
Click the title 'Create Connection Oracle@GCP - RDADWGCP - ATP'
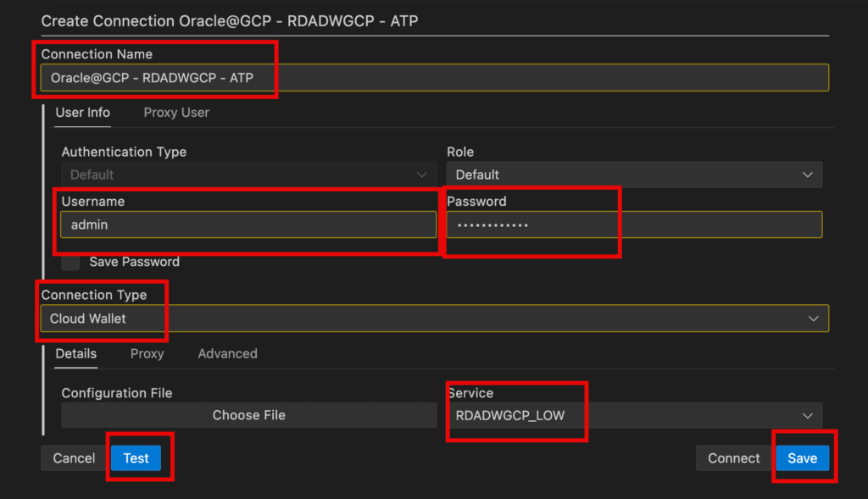230,21
